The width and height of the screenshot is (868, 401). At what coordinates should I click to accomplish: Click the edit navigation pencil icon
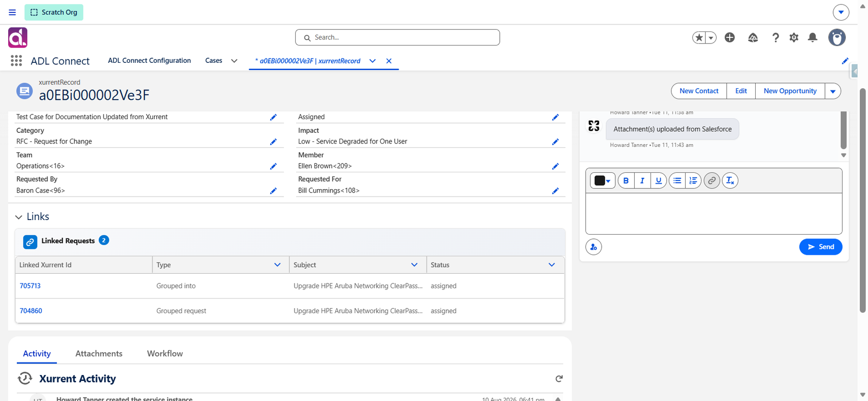coord(845,61)
